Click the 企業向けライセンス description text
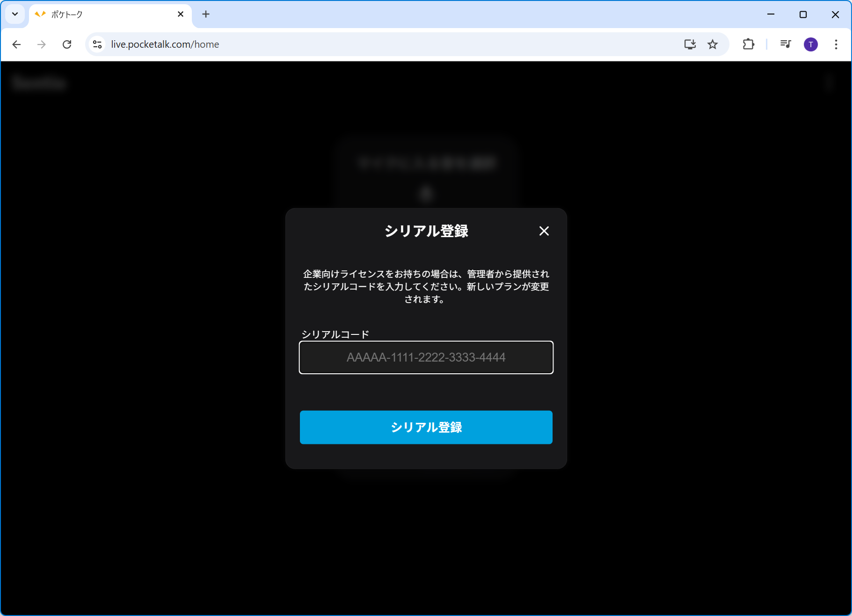 [426, 286]
